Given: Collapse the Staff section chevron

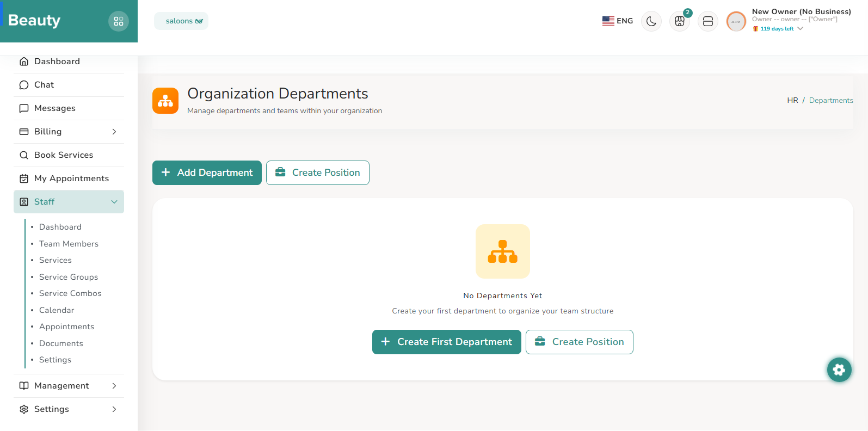Looking at the screenshot, I should tap(114, 202).
